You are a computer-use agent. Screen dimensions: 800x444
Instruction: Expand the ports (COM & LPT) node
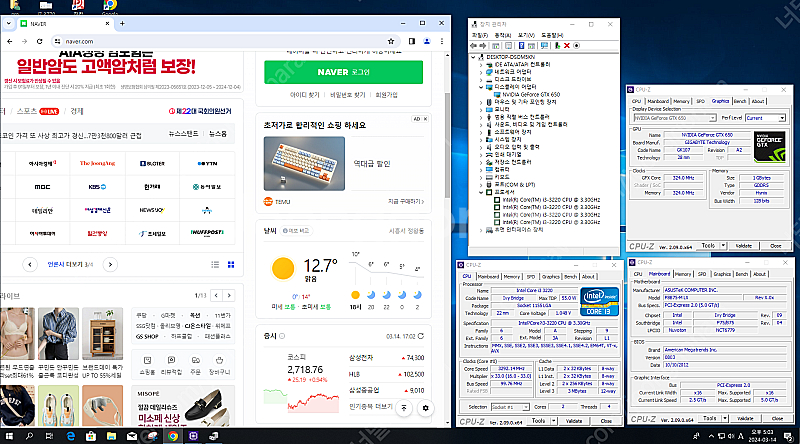pos(481,185)
